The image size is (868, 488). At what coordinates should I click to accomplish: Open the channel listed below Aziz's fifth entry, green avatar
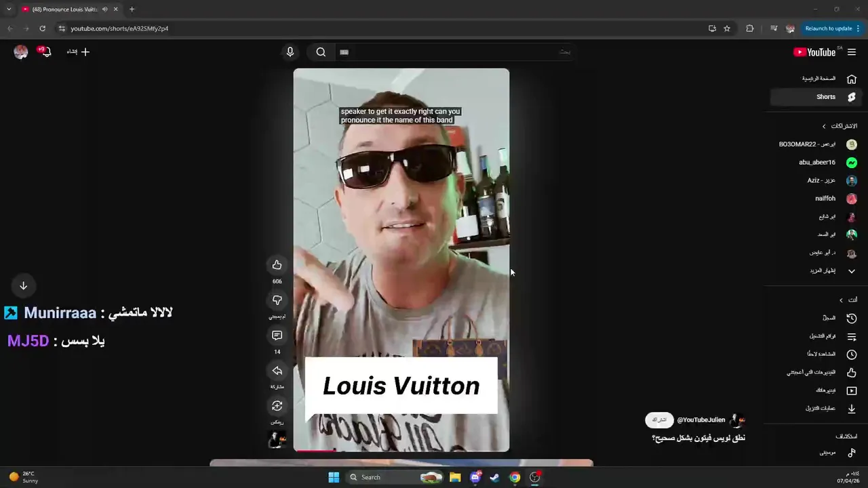[817, 235]
